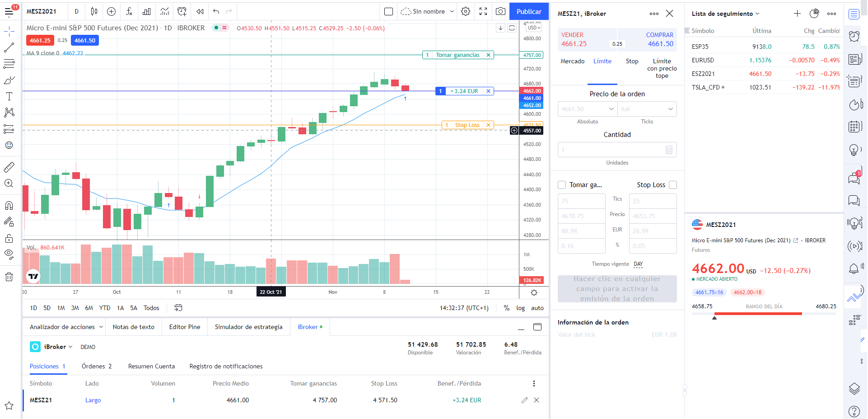Toggle percent scale on price axis
Screen dimensions: 868x419
tap(507, 308)
